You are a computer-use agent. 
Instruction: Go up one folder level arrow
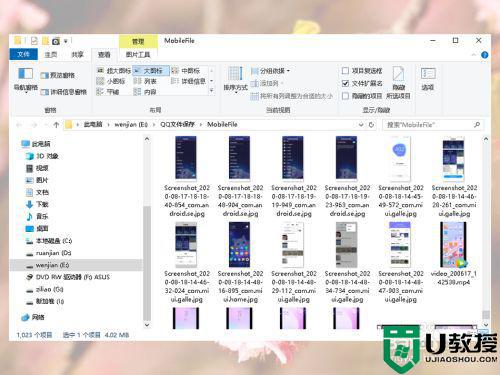(x=56, y=125)
